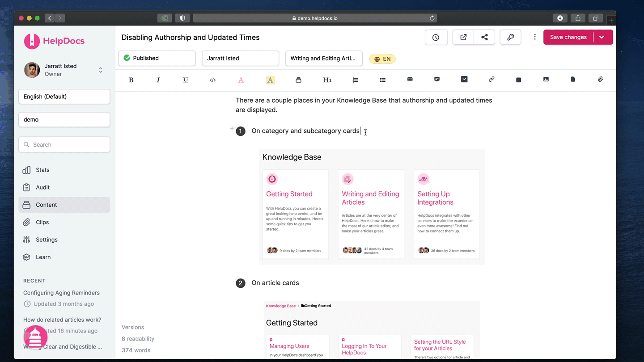Insert a file with the document icon

click(573, 79)
